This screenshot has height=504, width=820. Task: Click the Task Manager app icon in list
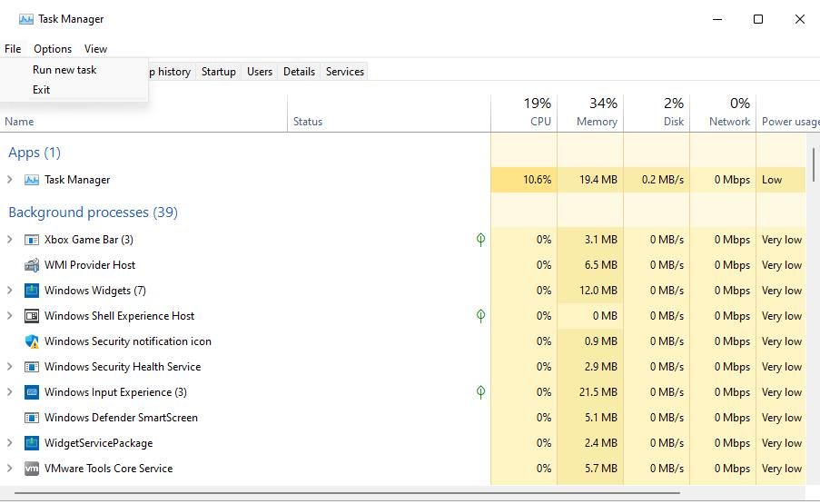(x=32, y=180)
